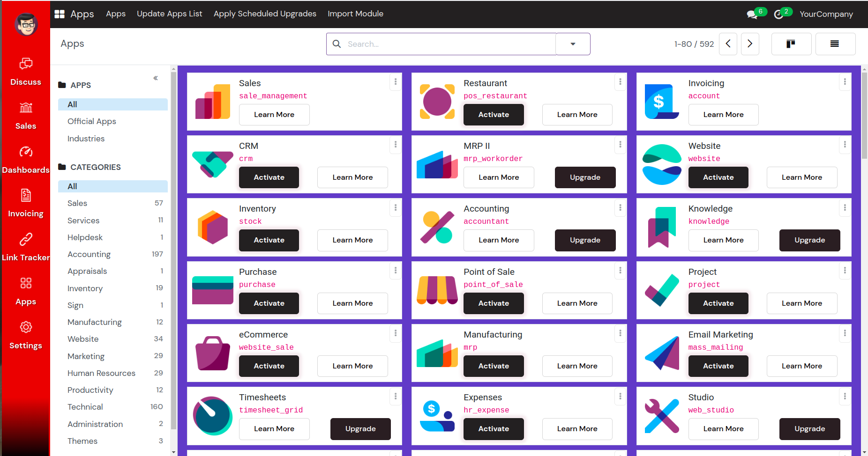Upgrade the Timesheets app
The image size is (868, 456).
pyautogui.click(x=360, y=429)
